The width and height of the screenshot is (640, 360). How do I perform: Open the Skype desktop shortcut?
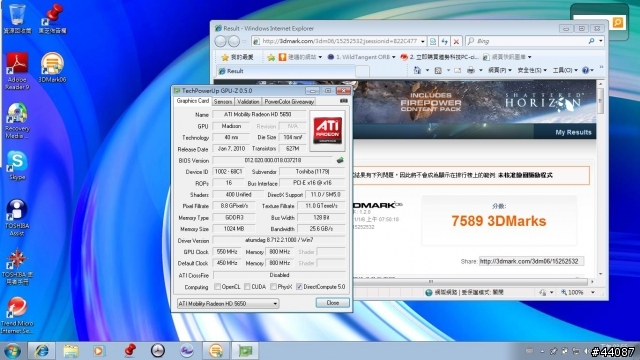pos(17,165)
